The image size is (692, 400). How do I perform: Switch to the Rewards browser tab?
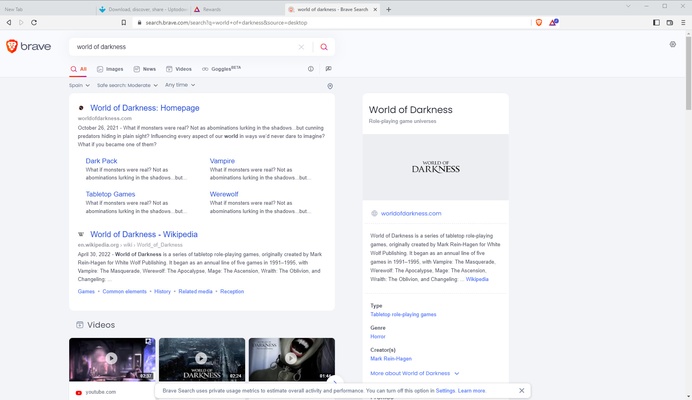[x=237, y=9]
